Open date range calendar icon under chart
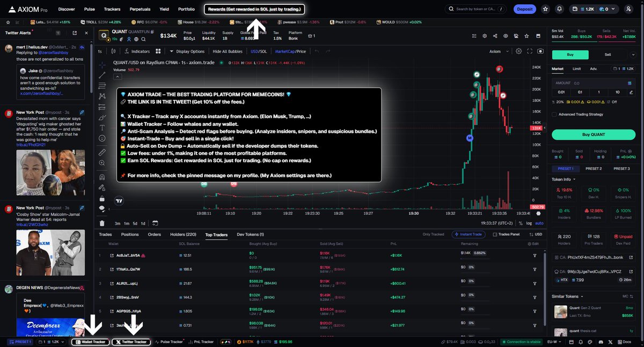 pyautogui.click(x=155, y=223)
